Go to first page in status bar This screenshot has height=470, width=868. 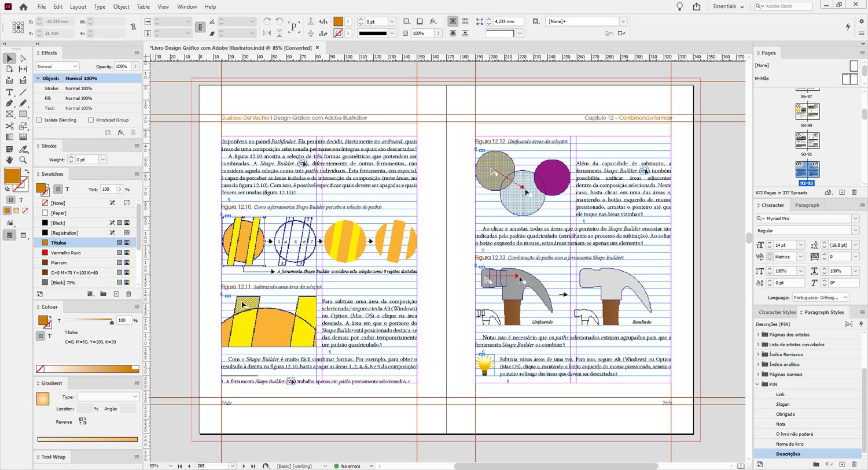coord(179,466)
